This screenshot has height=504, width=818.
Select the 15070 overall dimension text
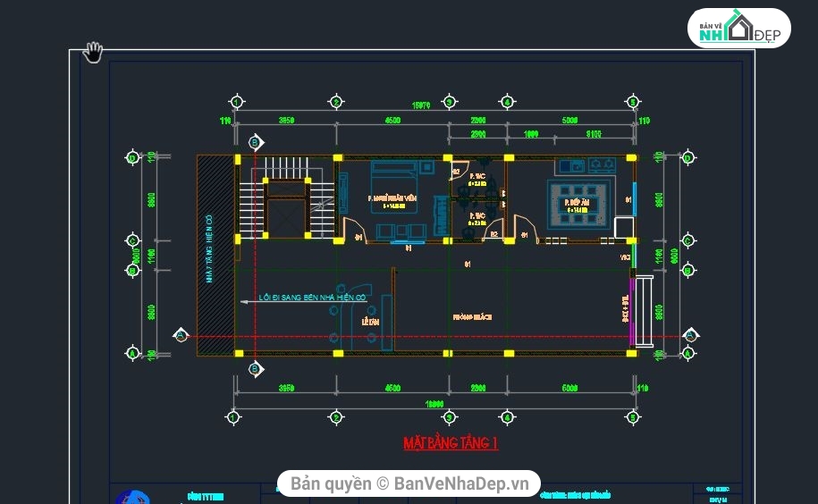click(421, 105)
